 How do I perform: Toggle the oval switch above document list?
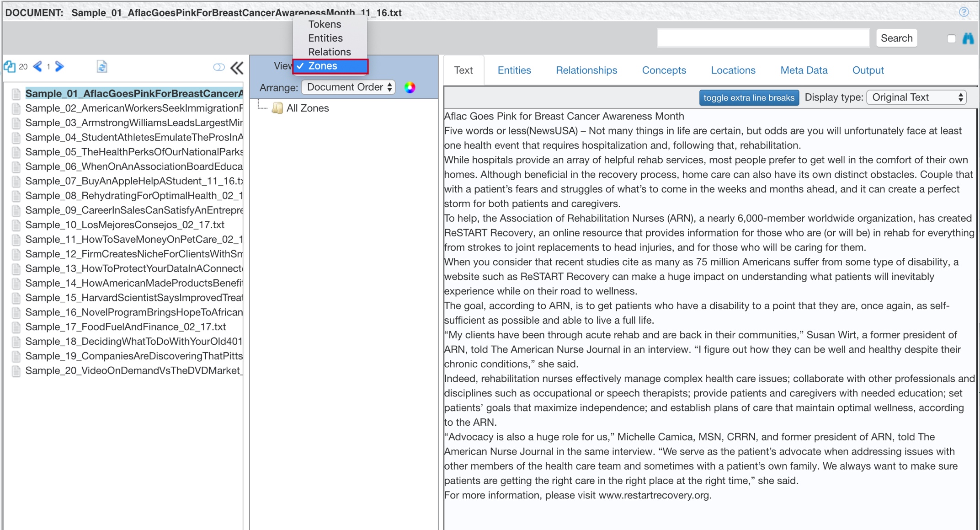(219, 68)
